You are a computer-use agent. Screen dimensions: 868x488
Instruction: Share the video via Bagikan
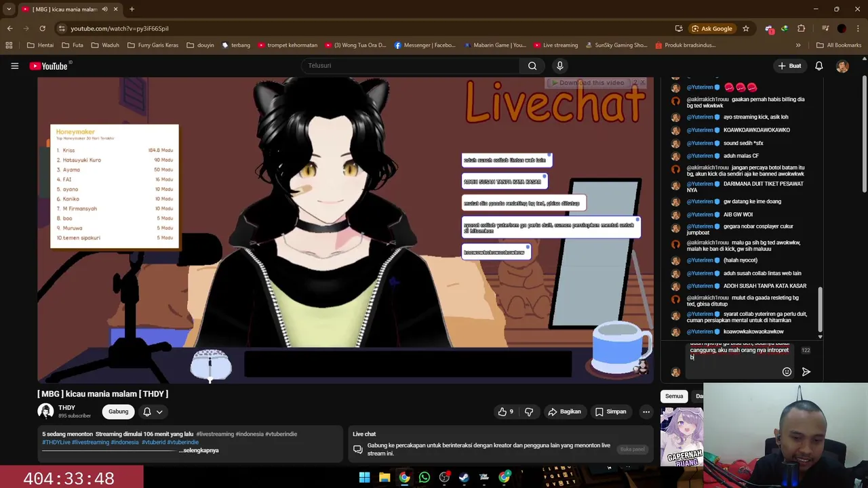pyautogui.click(x=564, y=411)
